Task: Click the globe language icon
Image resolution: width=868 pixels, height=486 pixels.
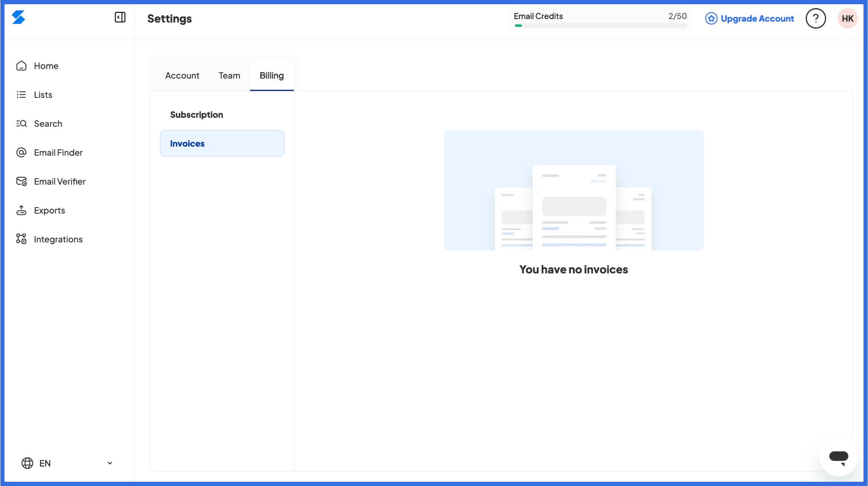Action: [27, 463]
